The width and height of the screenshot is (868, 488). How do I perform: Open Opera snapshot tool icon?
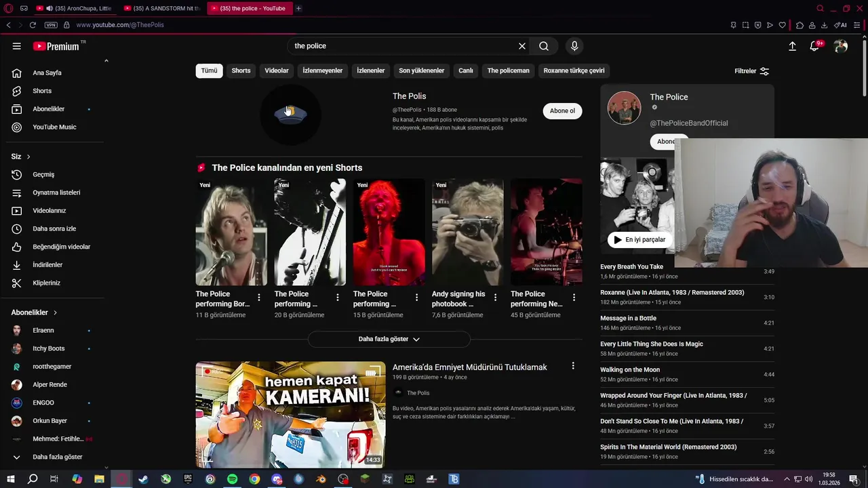(x=745, y=25)
